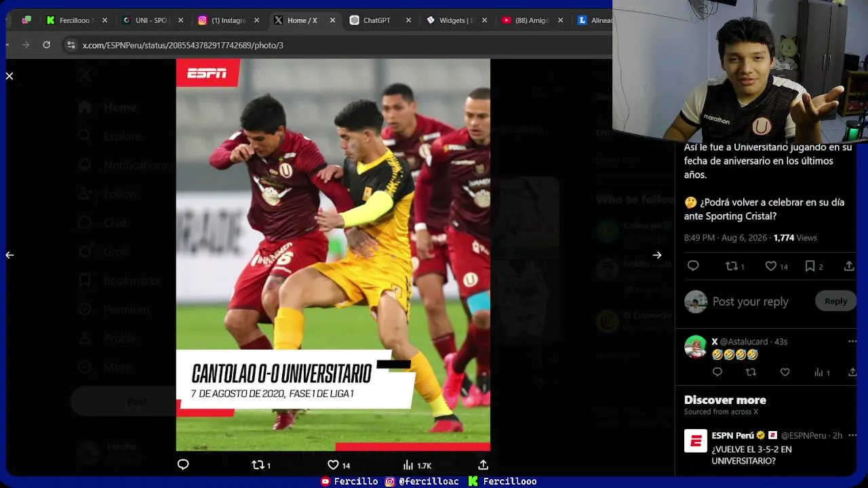Click the browser forward arrow
The height and width of the screenshot is (488, 868).
[x=26, y=45]
